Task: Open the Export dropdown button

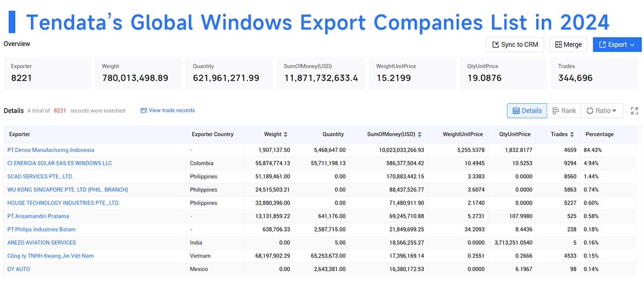Action: coord(617,45)
